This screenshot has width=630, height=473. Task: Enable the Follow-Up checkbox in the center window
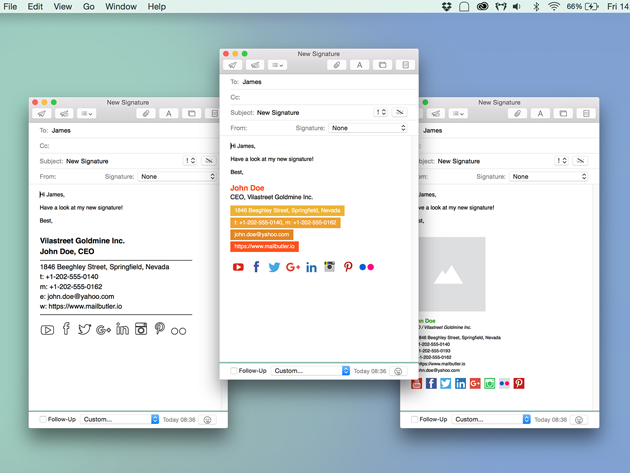click(234, 371)
